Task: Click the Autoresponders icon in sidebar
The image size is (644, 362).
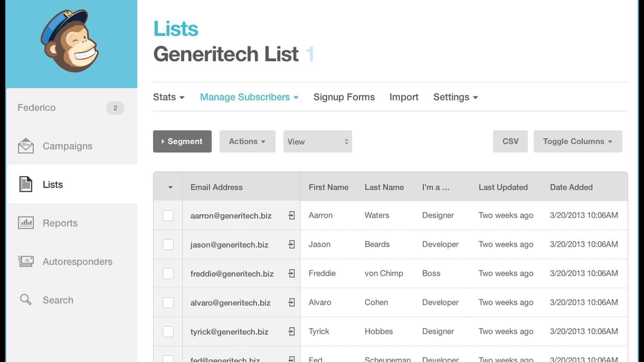Action: (x=26, y=261)
